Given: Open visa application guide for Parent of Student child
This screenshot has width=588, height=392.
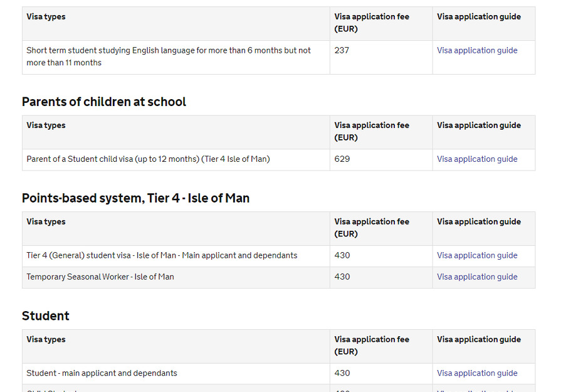Looking at the screenshot, I should 477,159.
